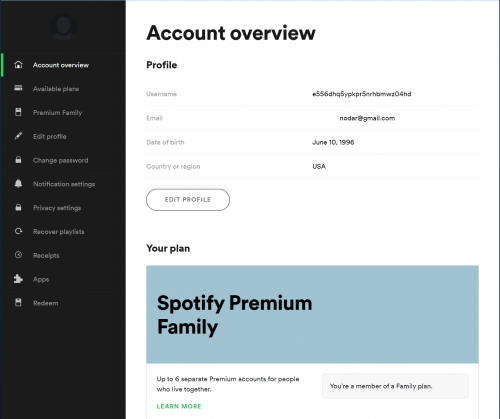Click the lock icon beside Privacy settings
This screenshot has width=500, height=419.
pos(18,207)
